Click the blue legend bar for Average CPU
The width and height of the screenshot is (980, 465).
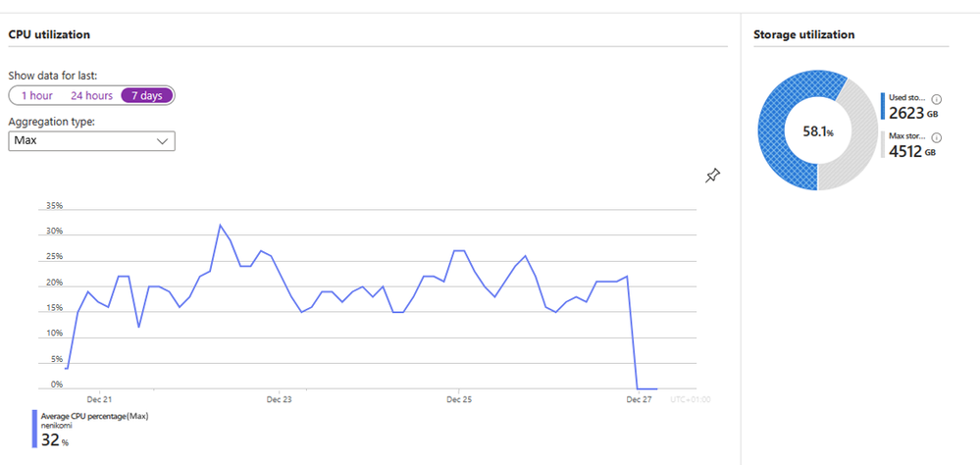point(33,429)
